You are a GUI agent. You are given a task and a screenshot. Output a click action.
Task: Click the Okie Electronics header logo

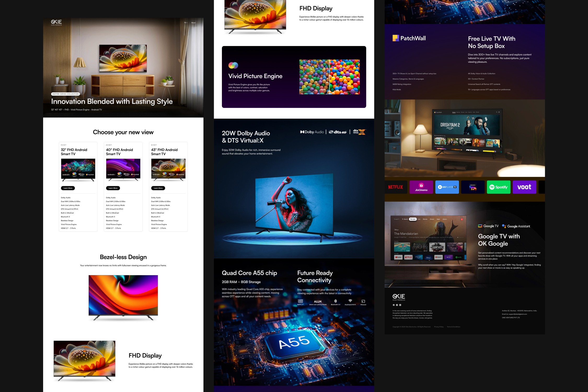56,22
